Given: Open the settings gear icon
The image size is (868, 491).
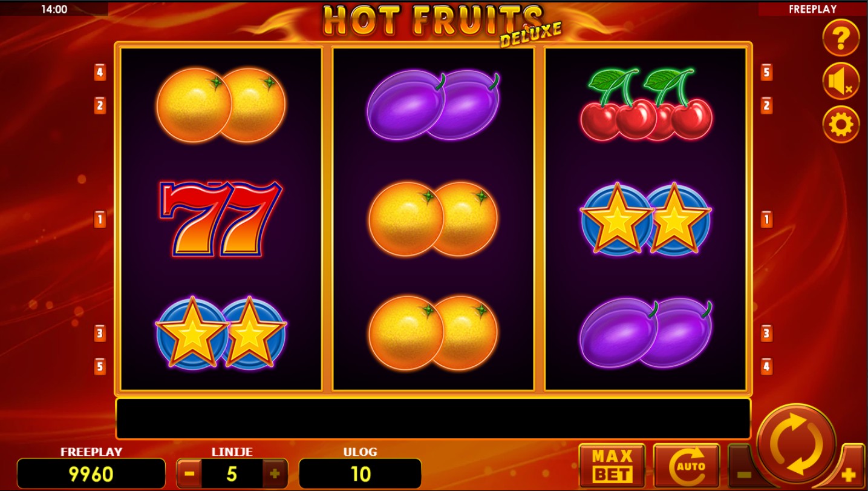Looking at the screenshot, I should point(841,125).
